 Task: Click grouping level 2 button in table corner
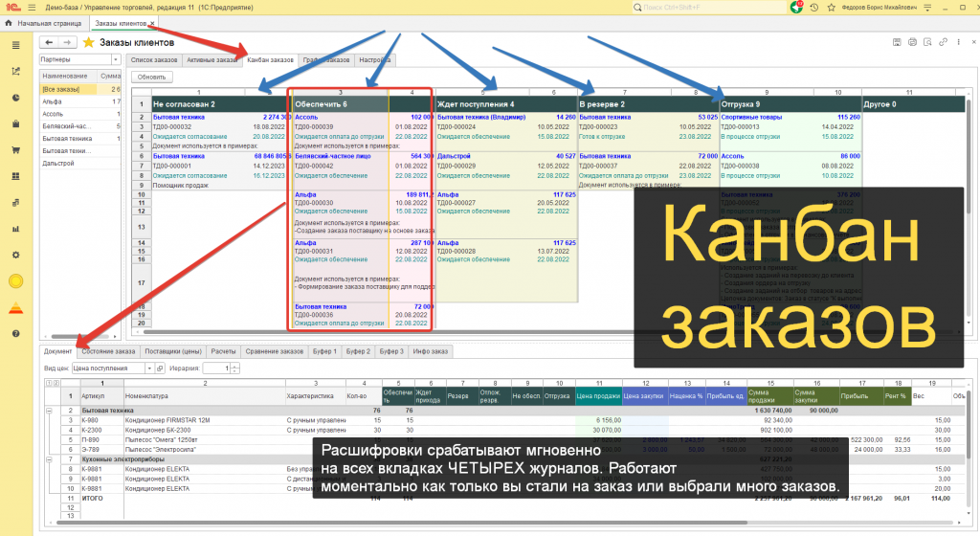(x=56, y=383)
